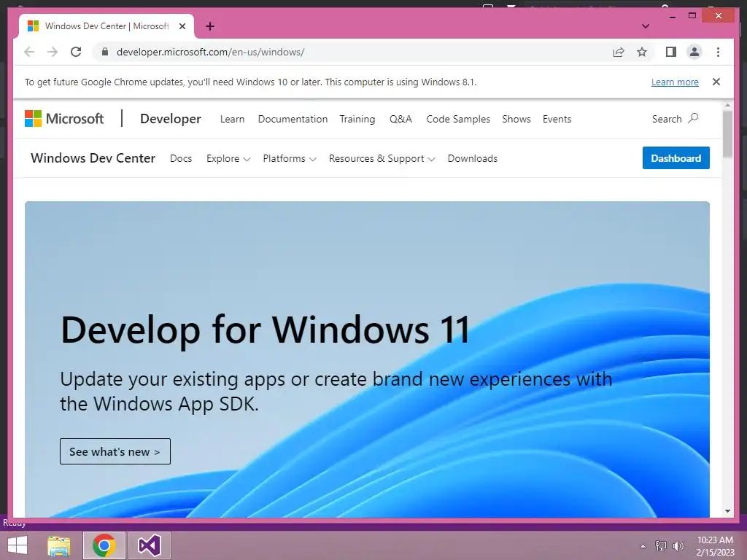Expand the Platforms dropdown

(289, 158)
